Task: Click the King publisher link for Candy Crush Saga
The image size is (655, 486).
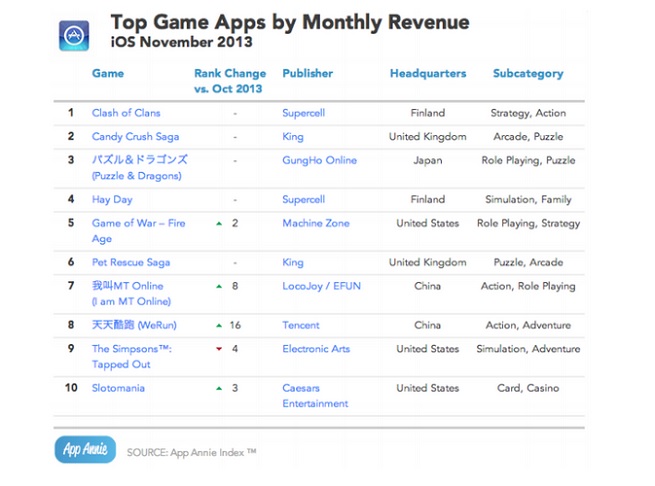Action: point(293,137)
